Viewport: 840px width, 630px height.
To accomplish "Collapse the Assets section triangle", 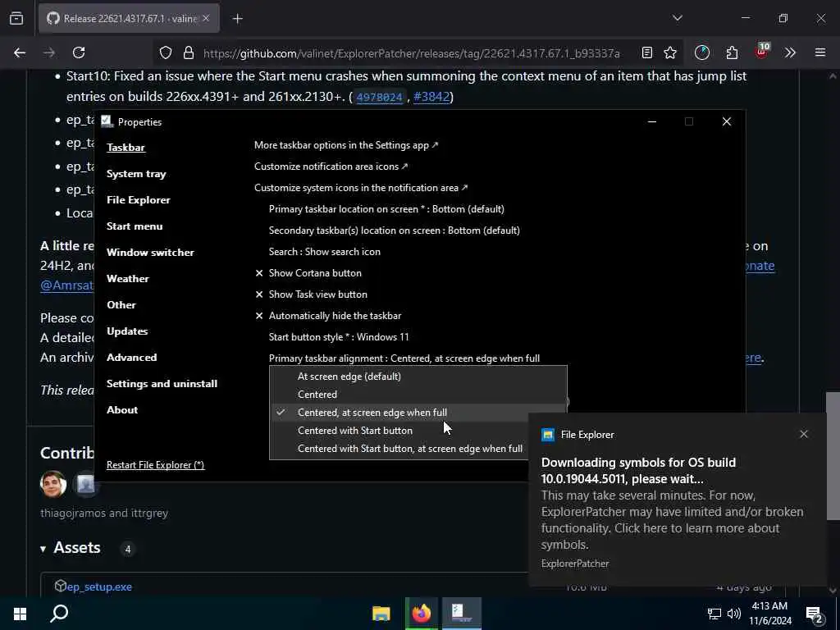I will pyautogui.click(x=43, y=549).
